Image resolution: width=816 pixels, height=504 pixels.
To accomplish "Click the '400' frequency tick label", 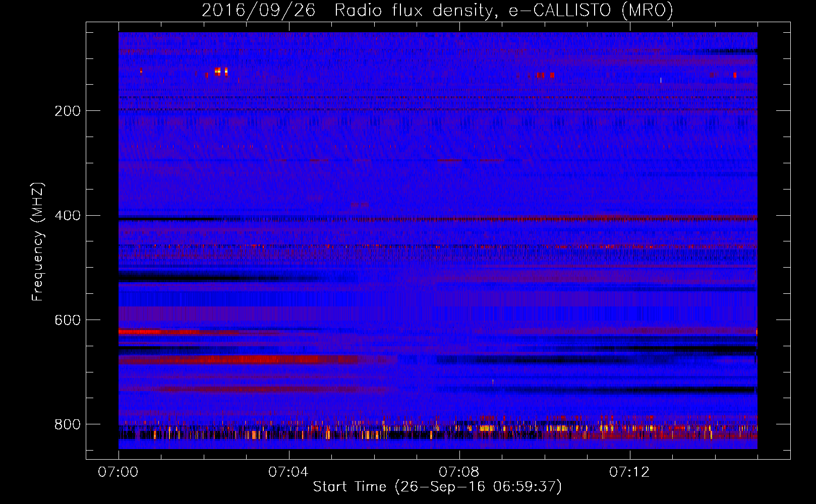I will tap(68, 216).
